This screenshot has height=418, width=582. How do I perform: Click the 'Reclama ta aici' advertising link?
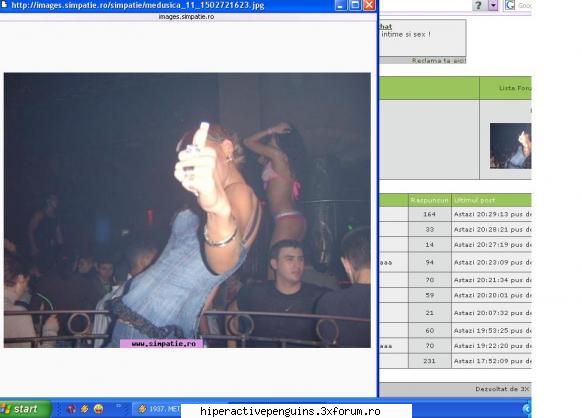pyautogui.click(x=439, y=61)
